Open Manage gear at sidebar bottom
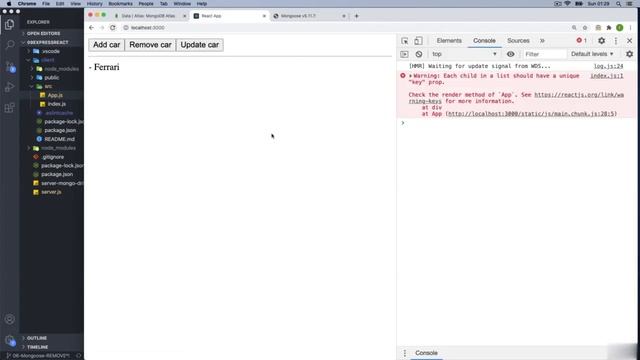Image resolution: width=640 pixels, height=360 pixels. click(x=10, y=340)
